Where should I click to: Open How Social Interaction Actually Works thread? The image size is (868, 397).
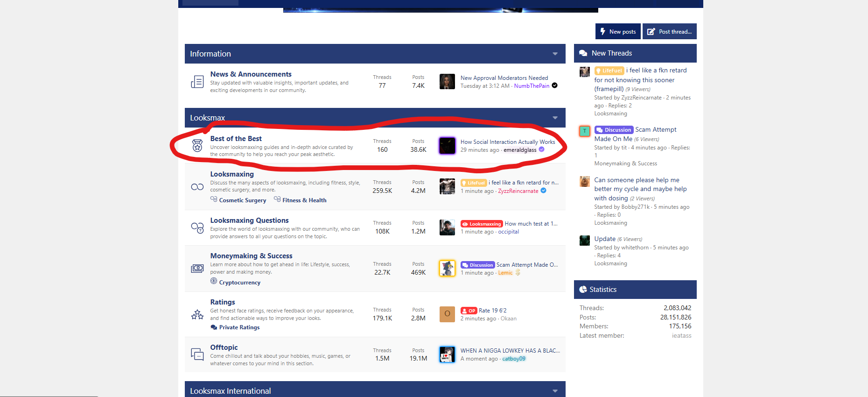508,142
